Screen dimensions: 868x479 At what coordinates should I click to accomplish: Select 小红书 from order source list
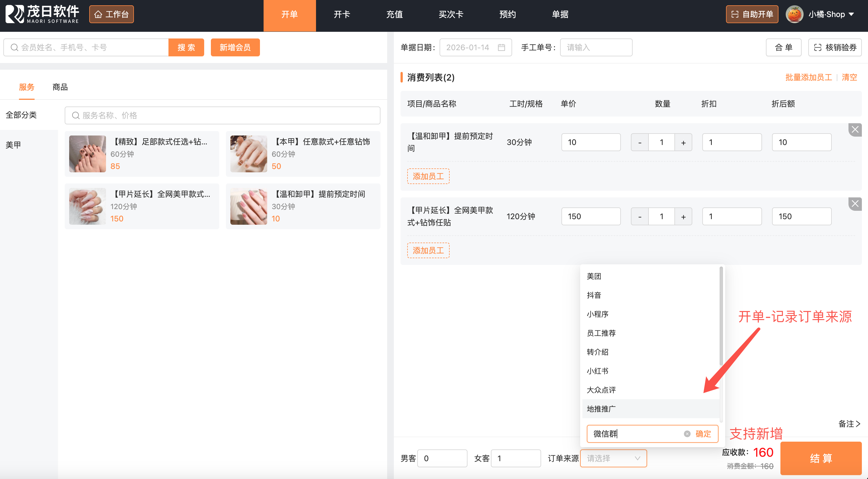coord(597,371)
